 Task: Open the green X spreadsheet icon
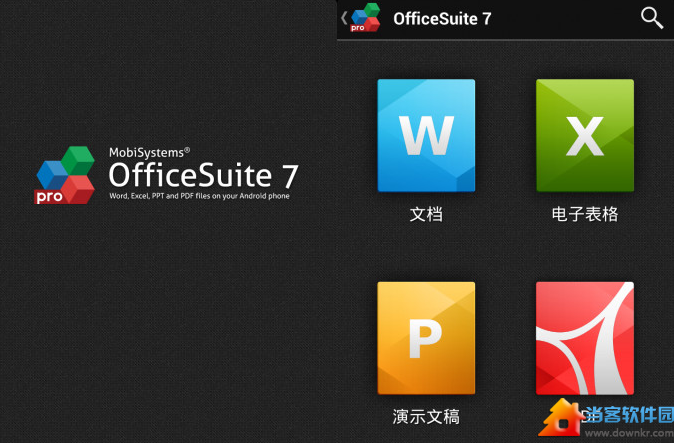(585, 135)
